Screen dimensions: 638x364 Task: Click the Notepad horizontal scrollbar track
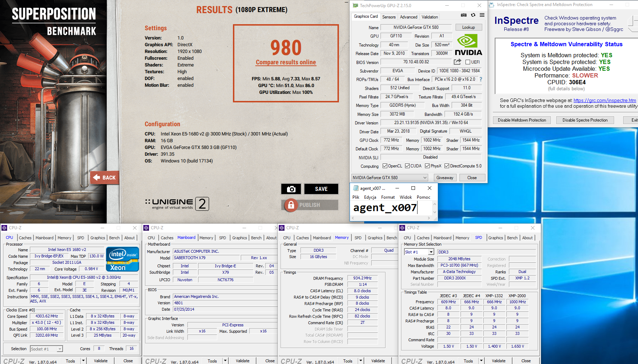pyautogui.click(x=391, y=218)
